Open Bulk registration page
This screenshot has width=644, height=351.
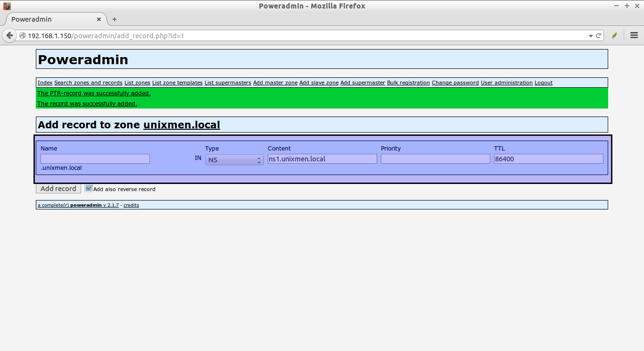click(x=408, y=83)
